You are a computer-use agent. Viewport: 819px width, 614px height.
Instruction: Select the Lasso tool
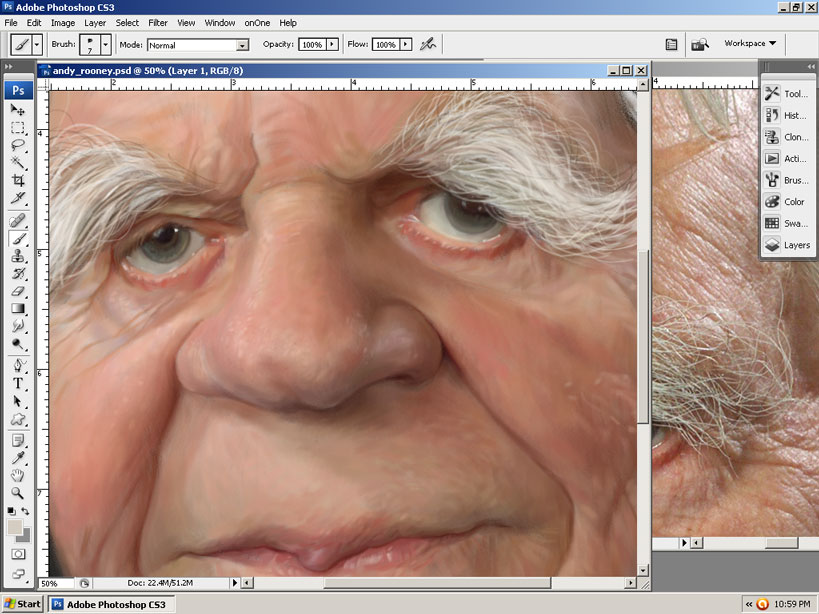click(x=18, y=145)
